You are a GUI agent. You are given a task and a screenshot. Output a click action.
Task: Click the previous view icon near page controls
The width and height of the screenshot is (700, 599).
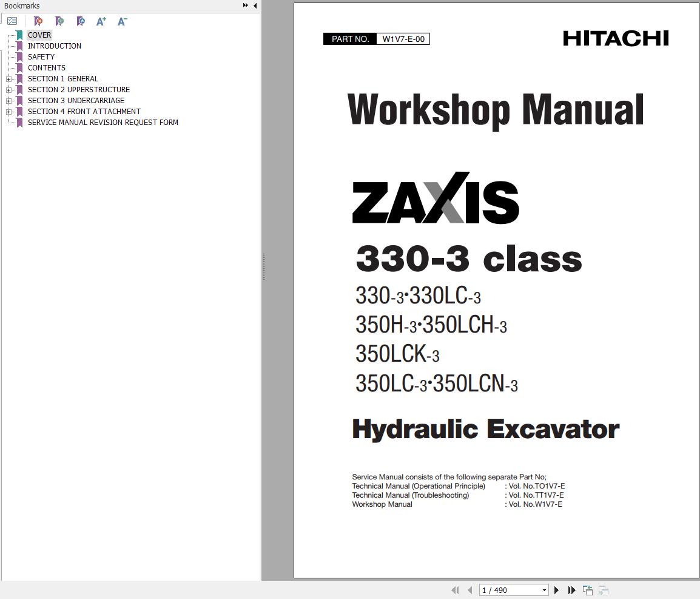tap(588, 589)
